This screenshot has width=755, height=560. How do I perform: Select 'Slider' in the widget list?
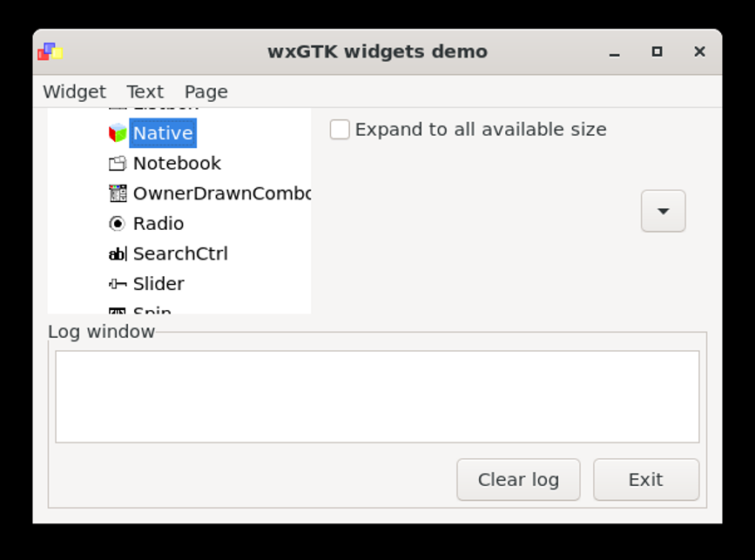click(159, 283)
